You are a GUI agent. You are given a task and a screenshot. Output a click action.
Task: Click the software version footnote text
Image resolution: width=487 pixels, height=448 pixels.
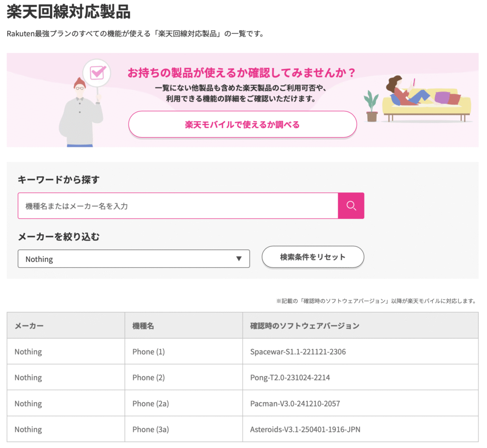(377, 301)
